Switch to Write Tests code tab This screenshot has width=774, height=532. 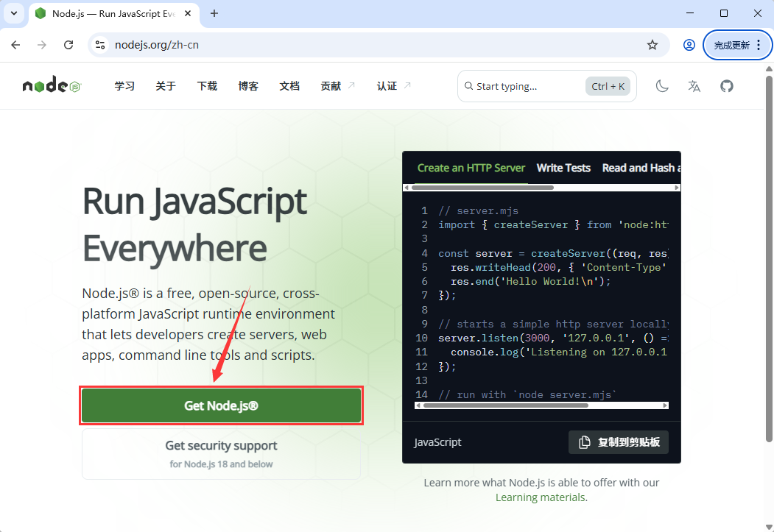pos(563,168)
